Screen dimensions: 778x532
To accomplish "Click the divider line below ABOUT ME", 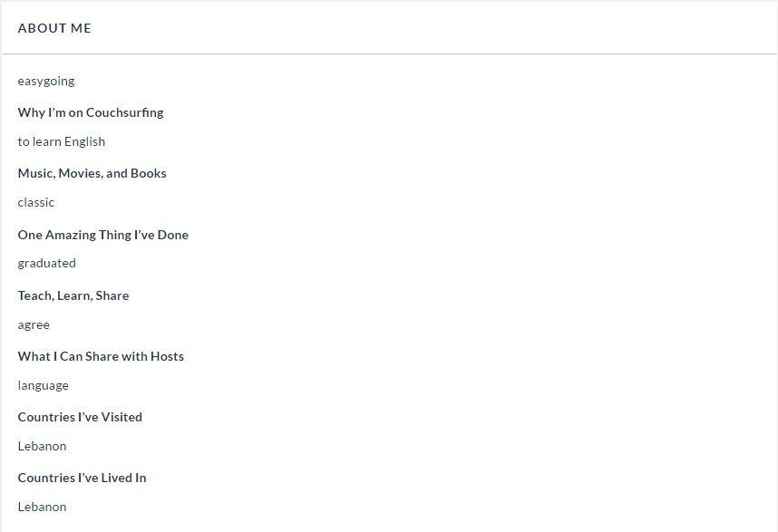I will (x=389, y=53).
